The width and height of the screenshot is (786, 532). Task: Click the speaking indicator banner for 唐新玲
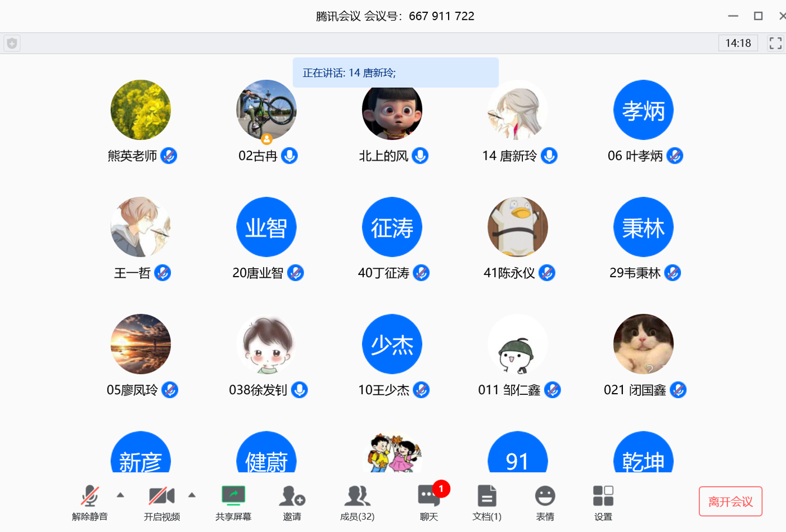pos(395,73)
